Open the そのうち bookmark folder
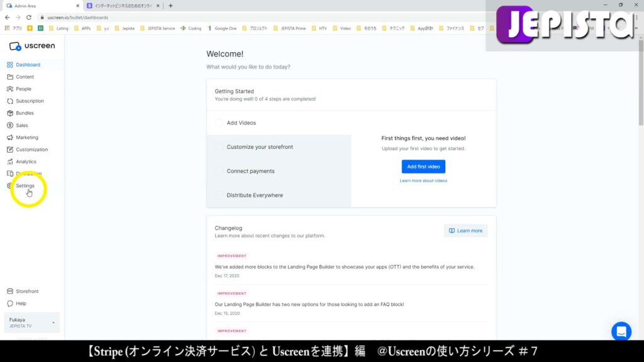The height and width of the screenshot is (362, 644). tap(367, 28)
